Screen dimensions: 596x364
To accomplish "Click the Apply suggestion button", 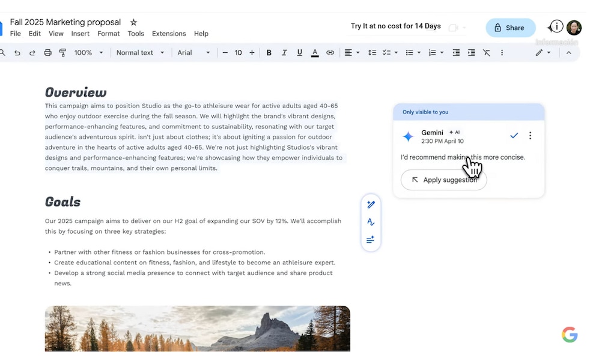I will 443,180.
